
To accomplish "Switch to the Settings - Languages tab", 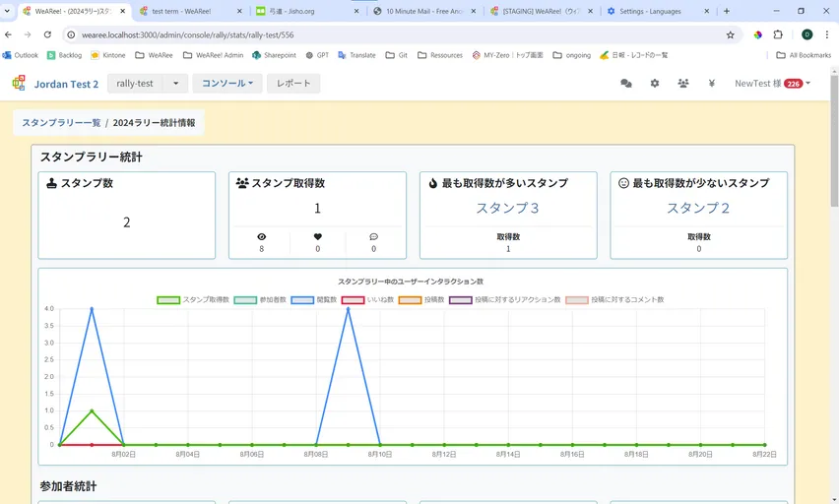I will (657, 11).
